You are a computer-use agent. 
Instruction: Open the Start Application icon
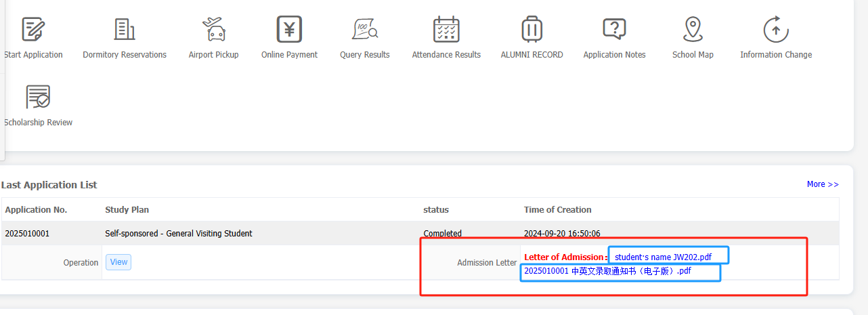tap(32, 30)
